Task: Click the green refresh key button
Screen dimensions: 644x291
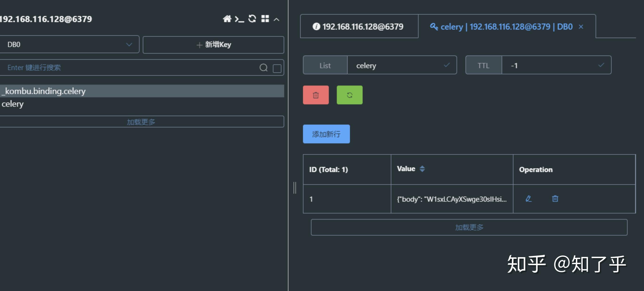Action: click(x=349, y=95)
